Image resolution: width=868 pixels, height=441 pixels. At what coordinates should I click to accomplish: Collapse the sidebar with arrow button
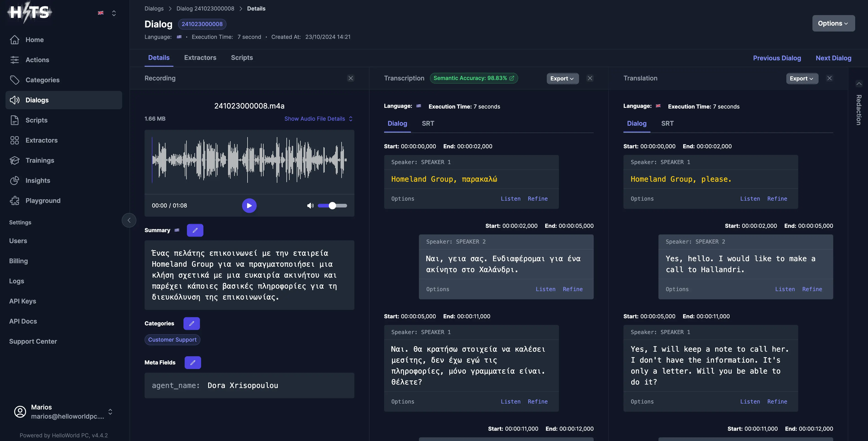tap(129, 220)
